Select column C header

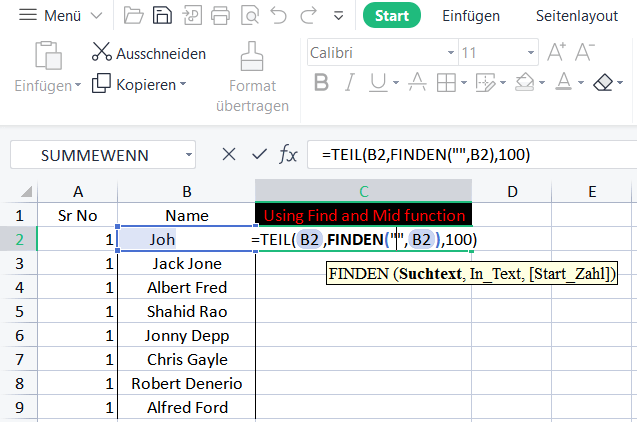pyautogui.click(x=364, y=191)
